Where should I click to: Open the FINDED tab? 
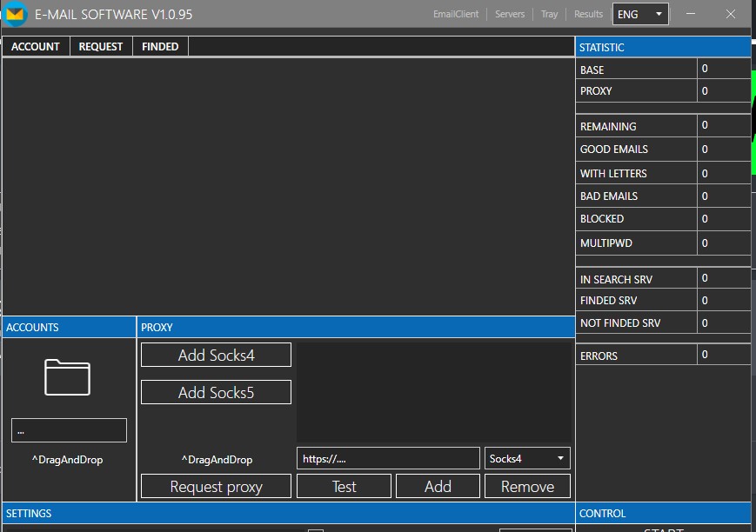160,47
